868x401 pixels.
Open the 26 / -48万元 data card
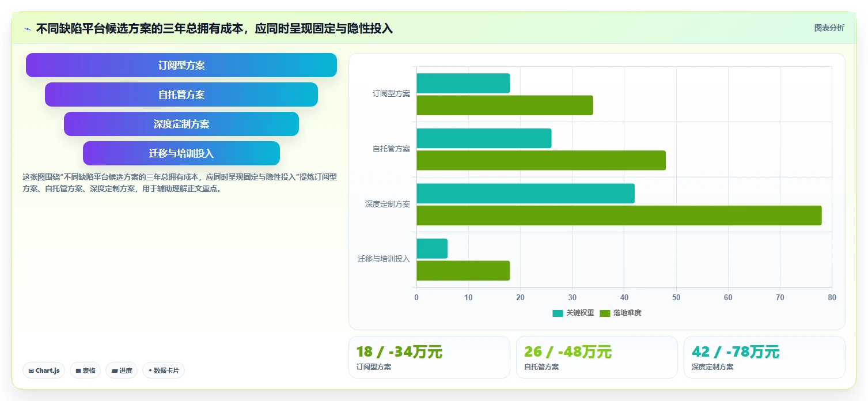(x=597, y=357)
